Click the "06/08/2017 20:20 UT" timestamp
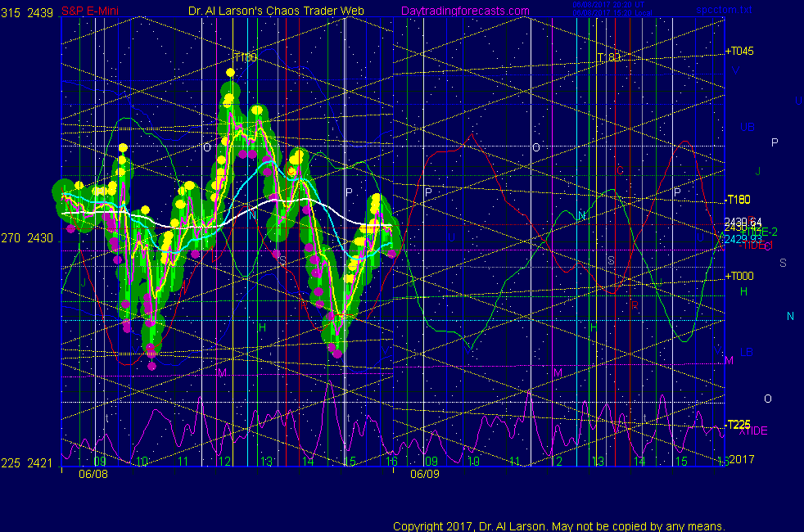The image size is (804, 532). (608, 5)
